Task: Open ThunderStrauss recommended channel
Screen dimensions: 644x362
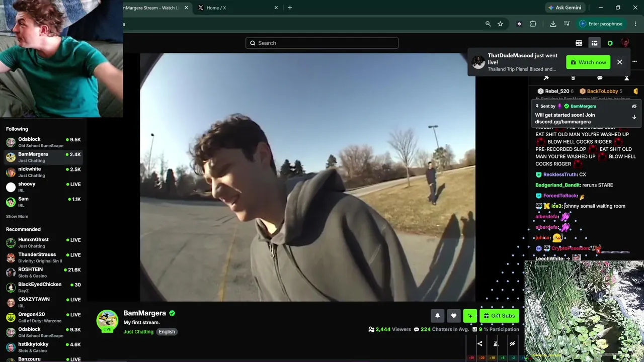Action: click(x=43, y=258)
